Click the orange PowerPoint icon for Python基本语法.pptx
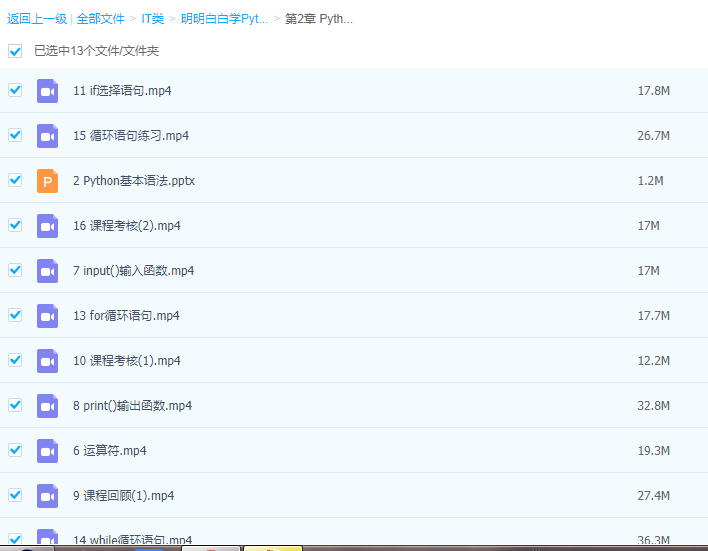 coord(48,181)
